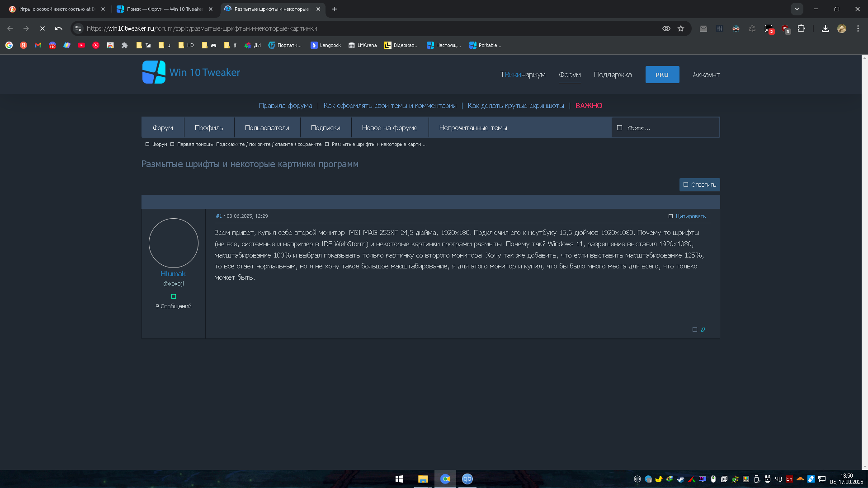Switch to the Поиск — Форум tab
Image resolution: width=868 pixels, height=488 pixels.
(x=164, y=9)
